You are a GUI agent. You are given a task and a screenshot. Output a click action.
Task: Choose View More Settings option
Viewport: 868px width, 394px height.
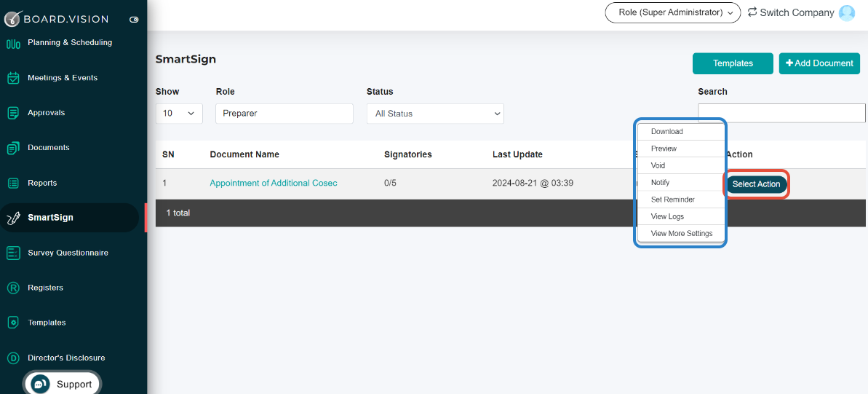point(680,233)
